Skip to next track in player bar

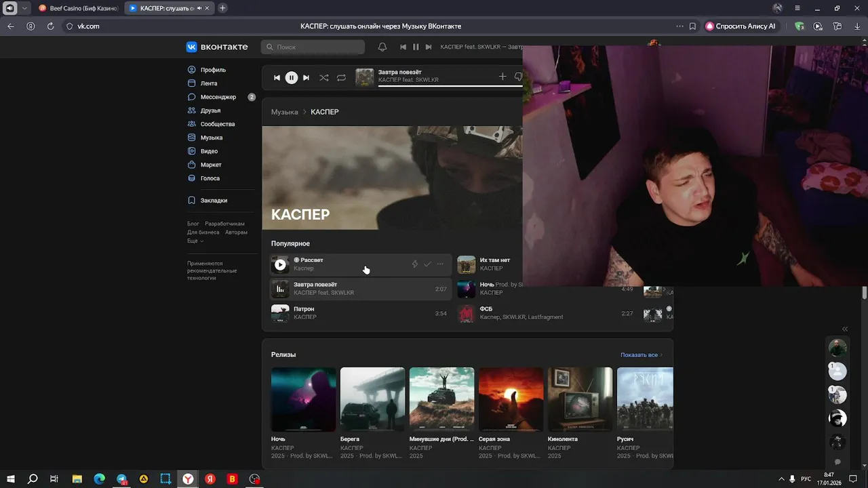[x=306, y=78]
